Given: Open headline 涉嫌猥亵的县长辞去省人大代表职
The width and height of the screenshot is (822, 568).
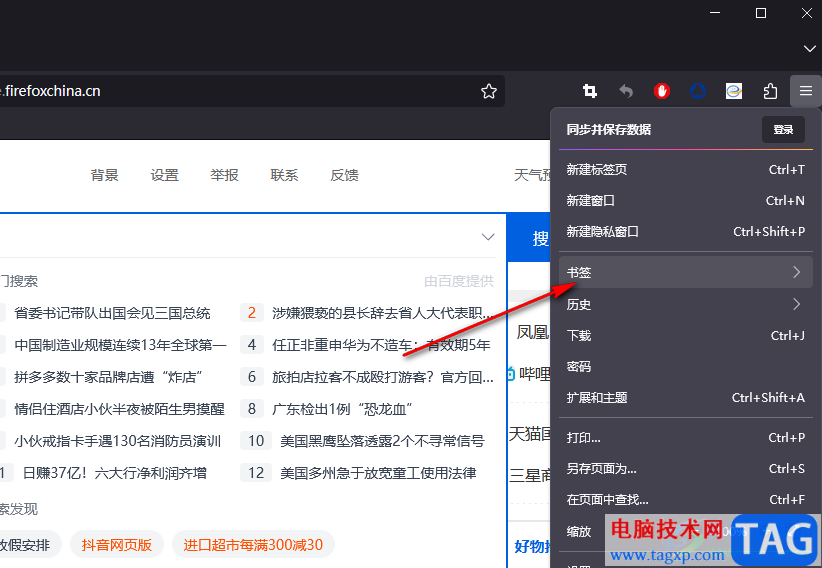Looking at the screenshot, I should click(x=382, y=313).
